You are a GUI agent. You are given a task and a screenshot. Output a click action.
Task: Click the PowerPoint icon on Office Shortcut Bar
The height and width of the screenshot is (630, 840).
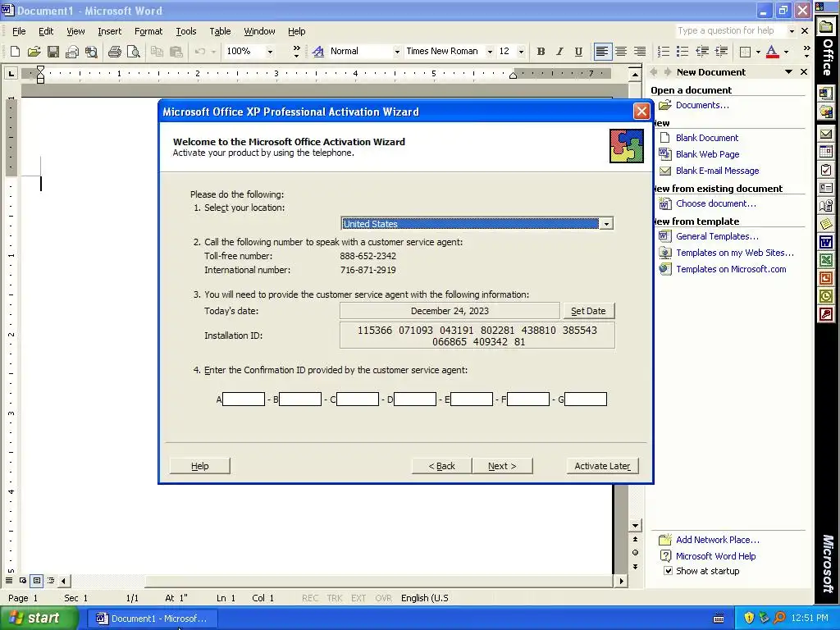tap(826, 278)
